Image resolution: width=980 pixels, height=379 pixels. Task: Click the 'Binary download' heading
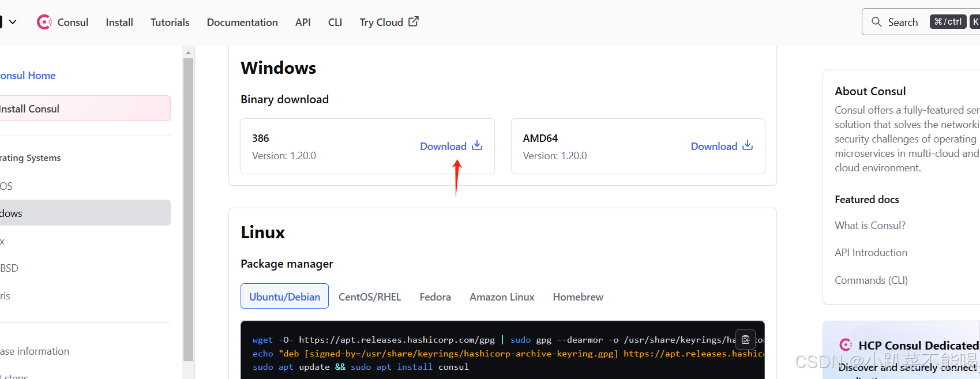pyautogui.click(x=284, y=99)
